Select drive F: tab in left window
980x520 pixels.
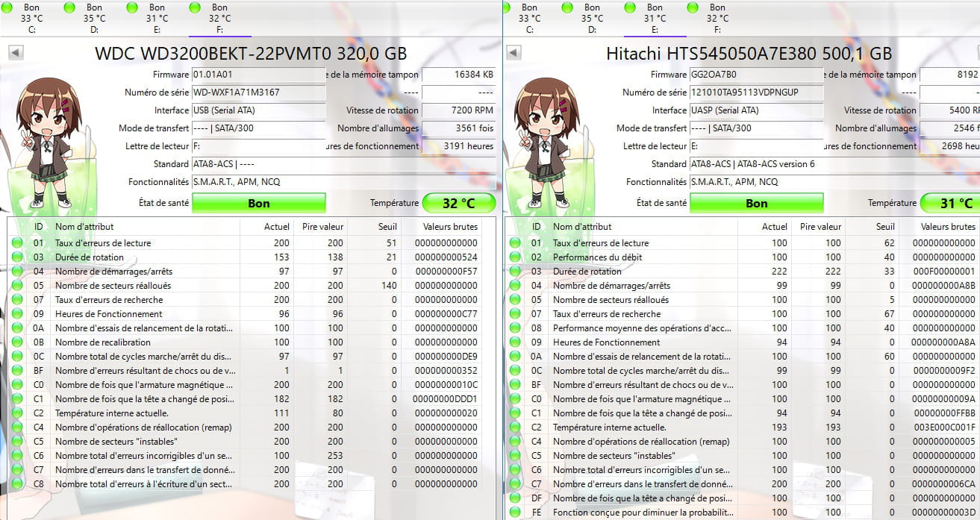[x=219, y=18]
